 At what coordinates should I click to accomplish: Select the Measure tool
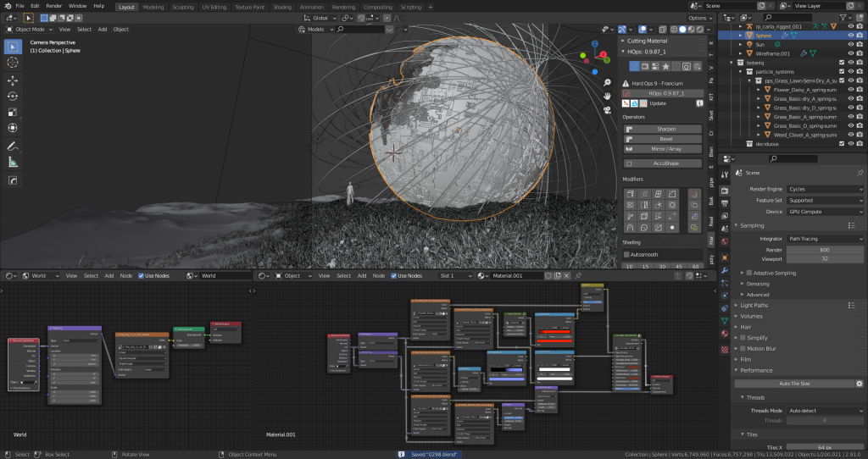pyautogui.click(x=13, y=162)
